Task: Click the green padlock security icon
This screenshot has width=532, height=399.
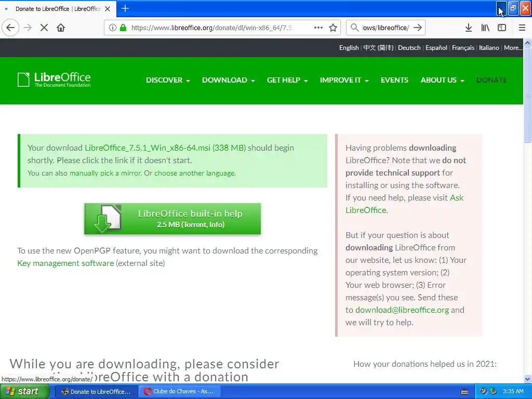Action: [x=123, y=28]
